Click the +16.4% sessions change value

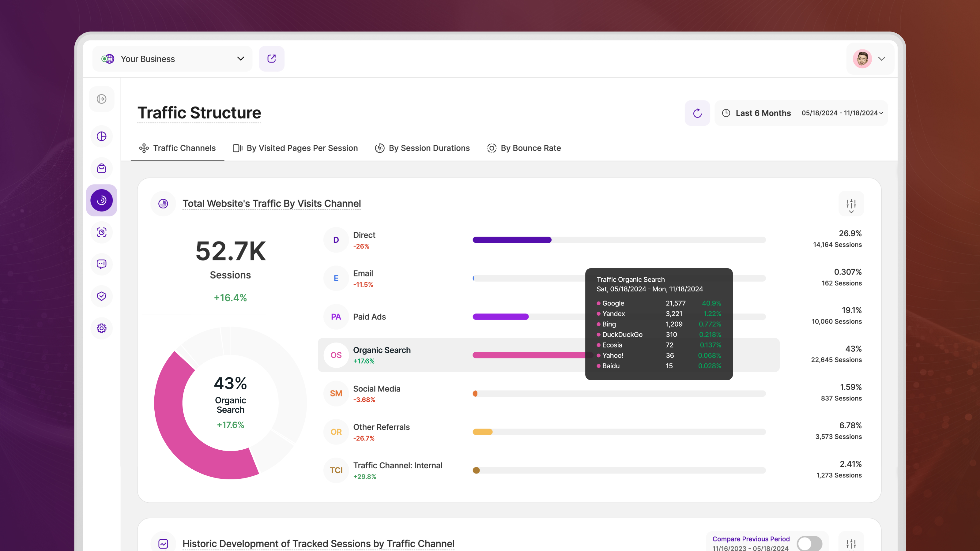(x=231, y=298)
